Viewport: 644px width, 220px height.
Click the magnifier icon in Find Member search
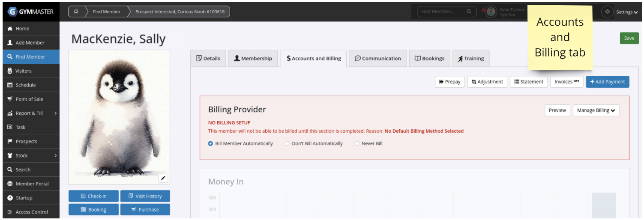[x=469, y=12]
